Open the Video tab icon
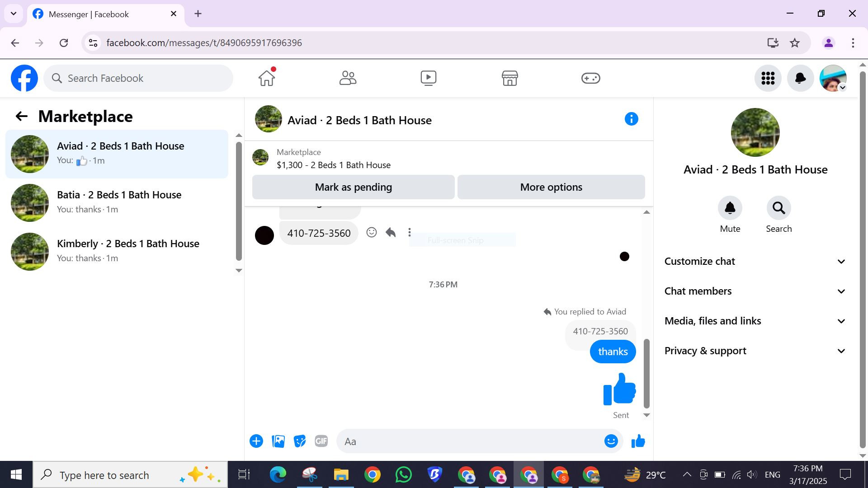Viewport: 868px width, 488px height. point(428,78)
